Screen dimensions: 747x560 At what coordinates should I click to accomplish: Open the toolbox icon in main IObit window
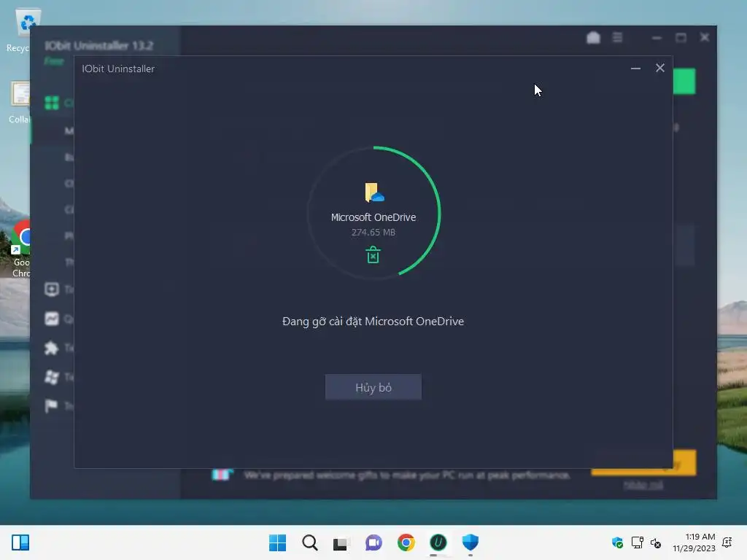[593, 38]
